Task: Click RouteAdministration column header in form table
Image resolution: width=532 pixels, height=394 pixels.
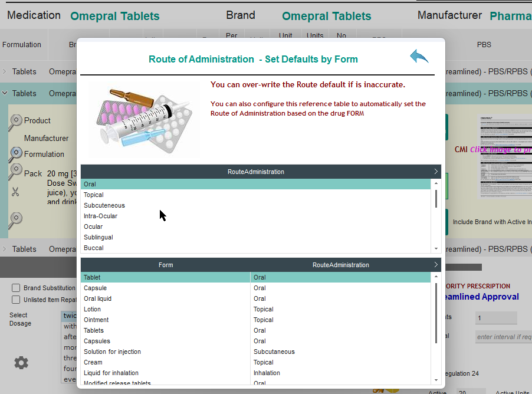Action: click(x=341, y=265)
